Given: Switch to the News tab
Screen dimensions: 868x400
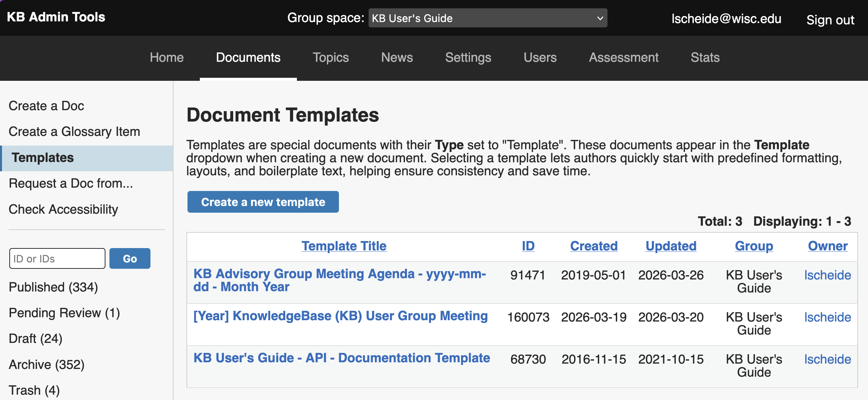Looking at the screenshot, I should click(x=397, y=57).
